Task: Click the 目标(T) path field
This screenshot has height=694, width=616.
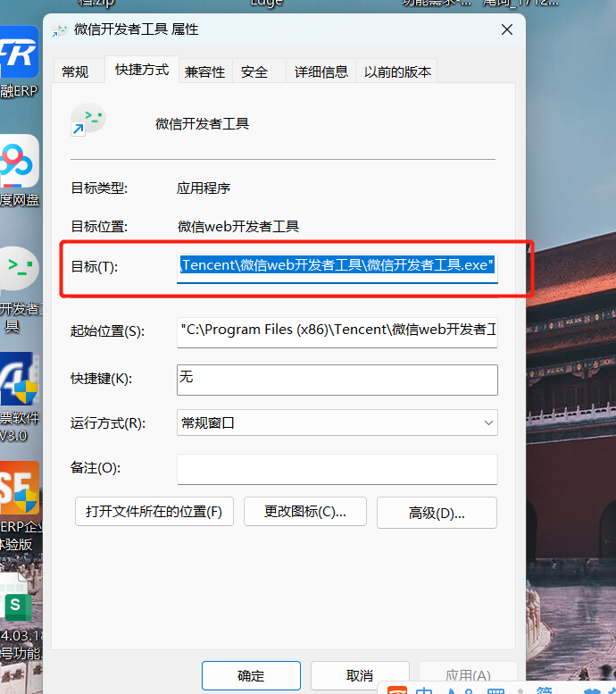Action: pos(337,267)
